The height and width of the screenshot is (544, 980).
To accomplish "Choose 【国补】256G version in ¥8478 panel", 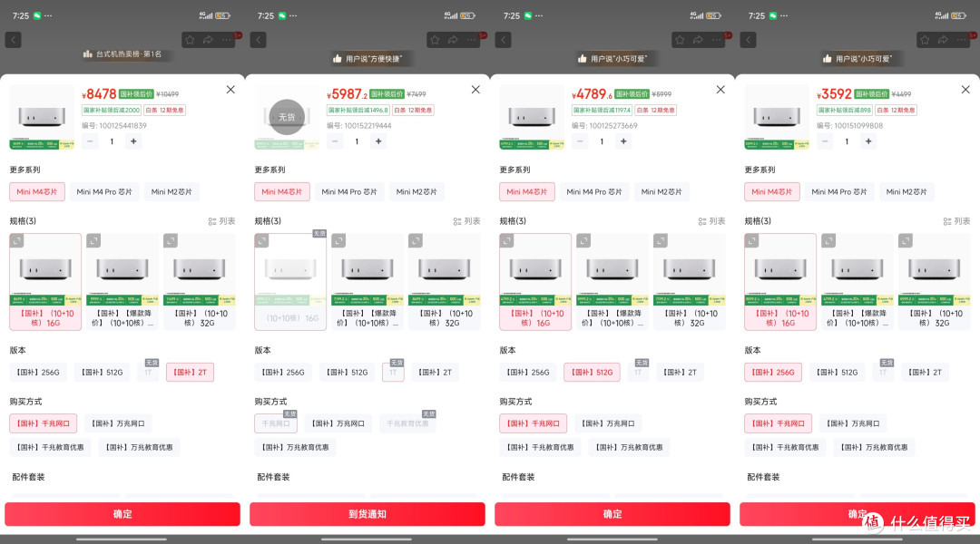I will click(38, 373).
